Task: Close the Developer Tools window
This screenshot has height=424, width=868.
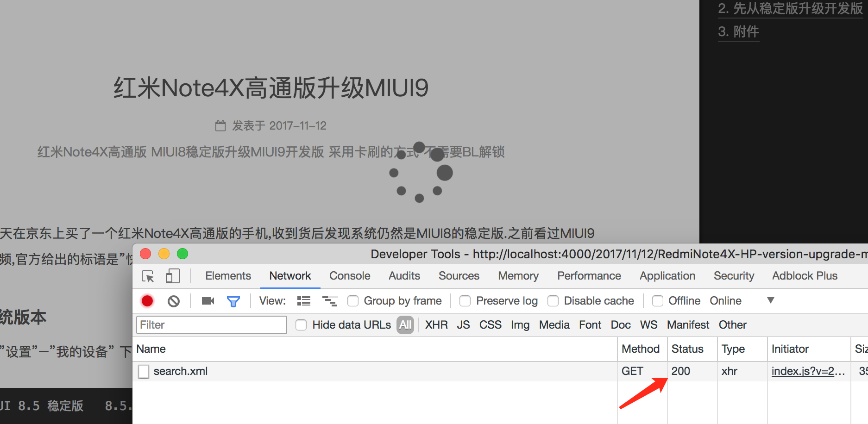Action: pyautogui.click(x=145, y=254)
